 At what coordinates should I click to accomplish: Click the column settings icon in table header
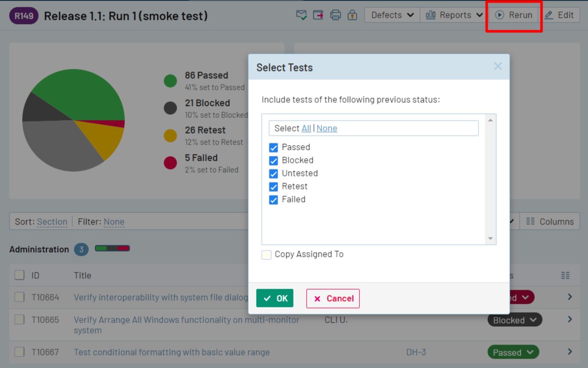coord(565,275)
